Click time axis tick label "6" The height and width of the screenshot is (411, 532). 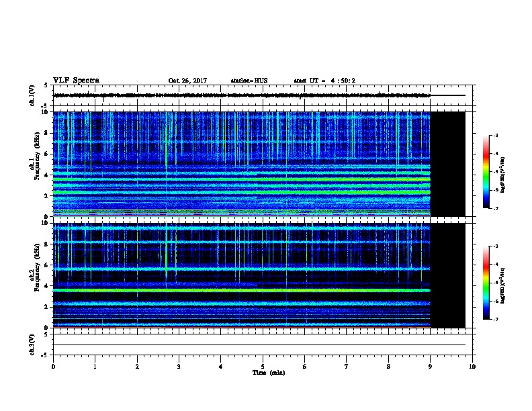[305, 366]
